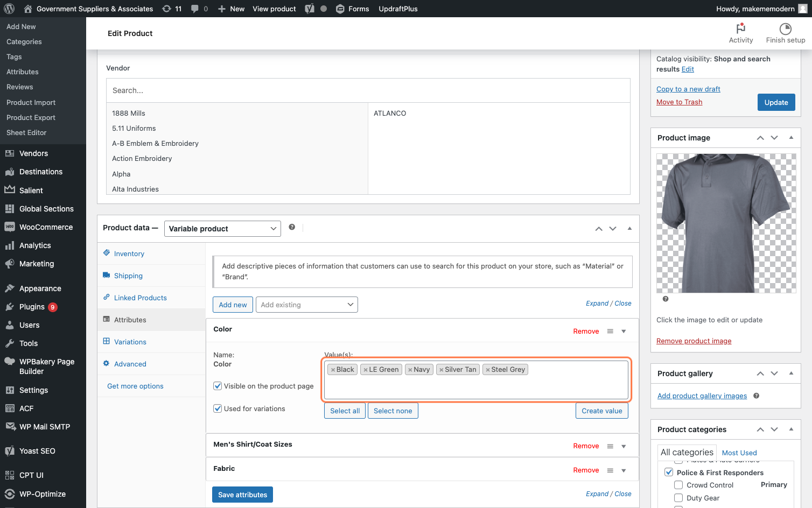Click the Remove link for the Color attribute

point(586,331)
